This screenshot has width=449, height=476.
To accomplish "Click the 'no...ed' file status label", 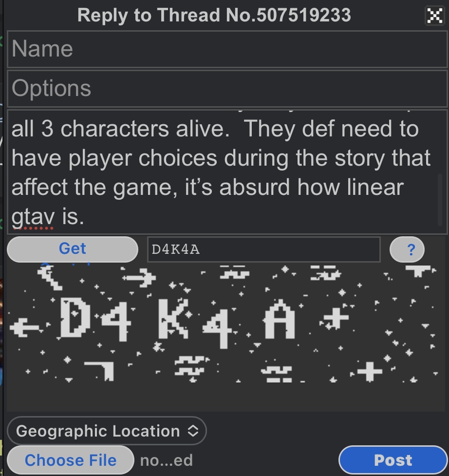I will tap(166, 460).
